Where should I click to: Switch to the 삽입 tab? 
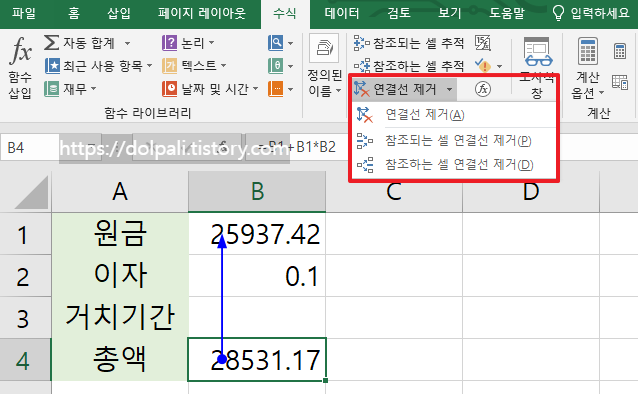119,13
